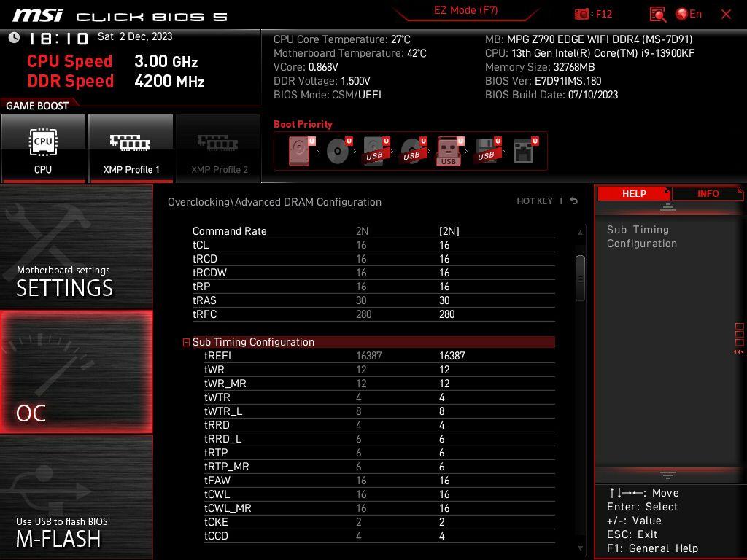Switch to the INFO tab
Viewport: 747px width, 560px height.
pos(708,194)
